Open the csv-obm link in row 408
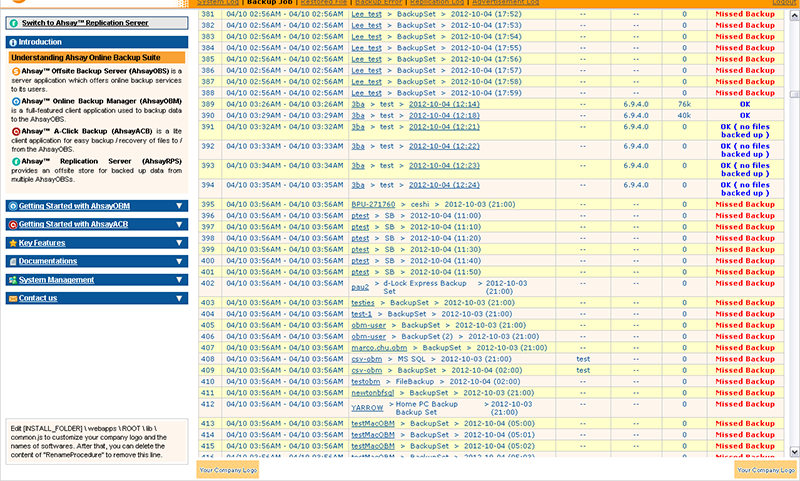Viewport: 800px width, 481px height. pos(366,359)
